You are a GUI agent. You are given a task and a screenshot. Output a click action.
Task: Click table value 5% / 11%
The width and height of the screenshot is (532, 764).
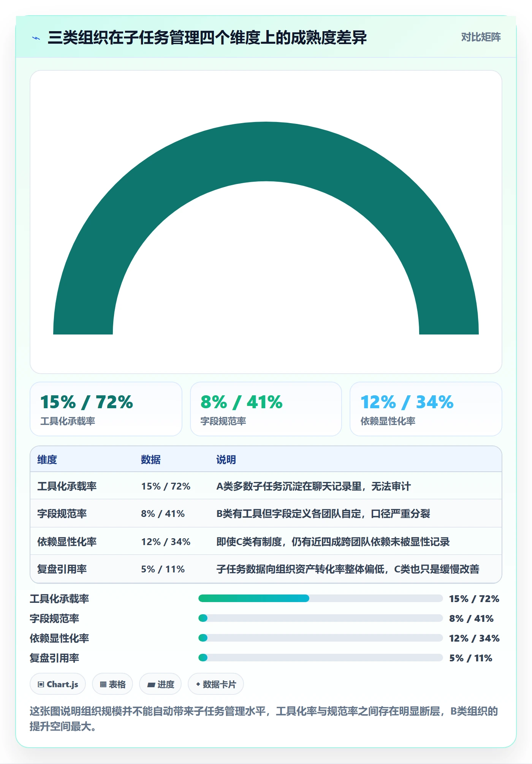tap(163, 569)
